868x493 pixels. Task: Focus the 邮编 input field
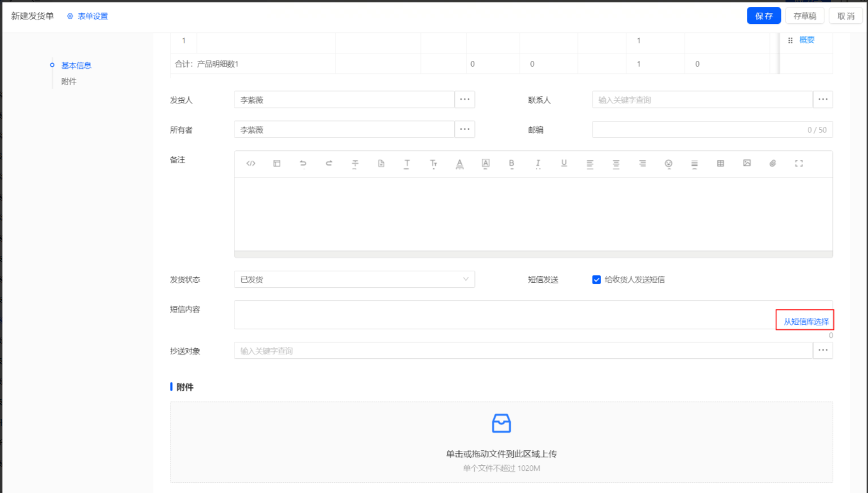coord(713,130)
